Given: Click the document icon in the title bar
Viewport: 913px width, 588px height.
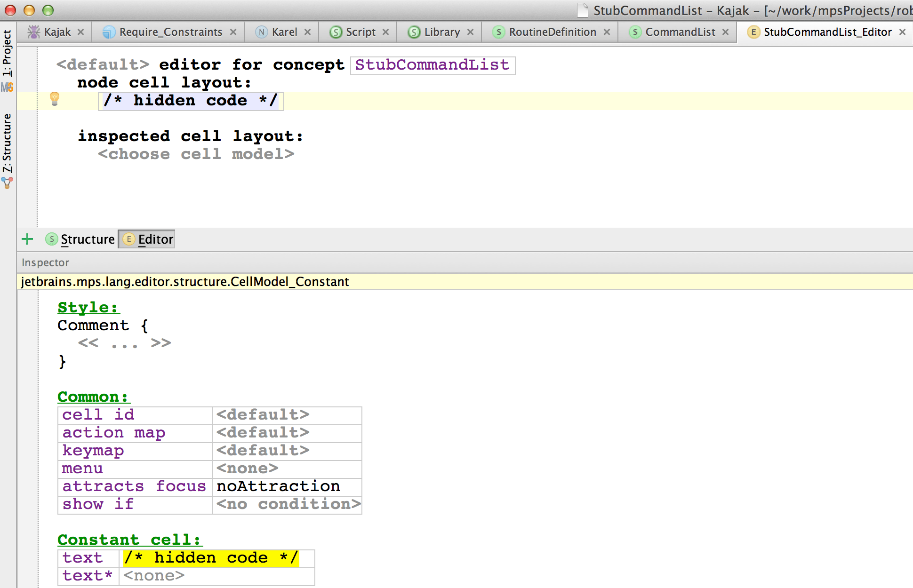Looking at the screenshot, I should point(583,10).
